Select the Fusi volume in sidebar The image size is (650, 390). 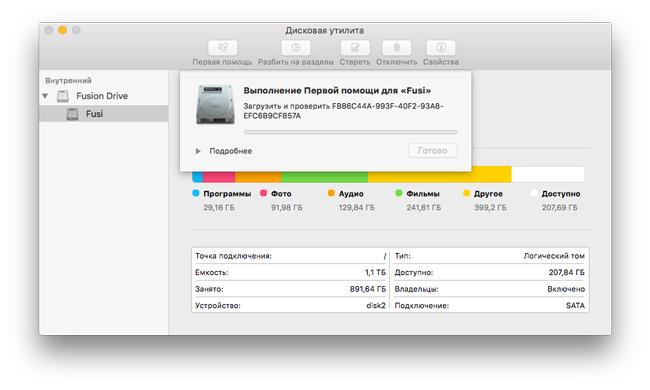point(104,114)
